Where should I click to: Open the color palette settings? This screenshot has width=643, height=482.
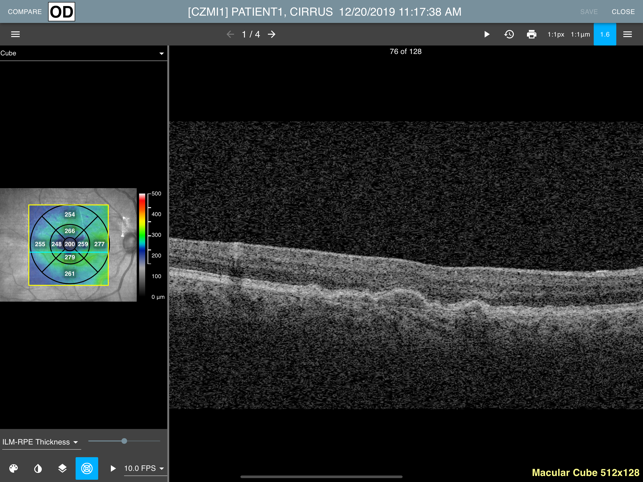click(x=14, y=468)
